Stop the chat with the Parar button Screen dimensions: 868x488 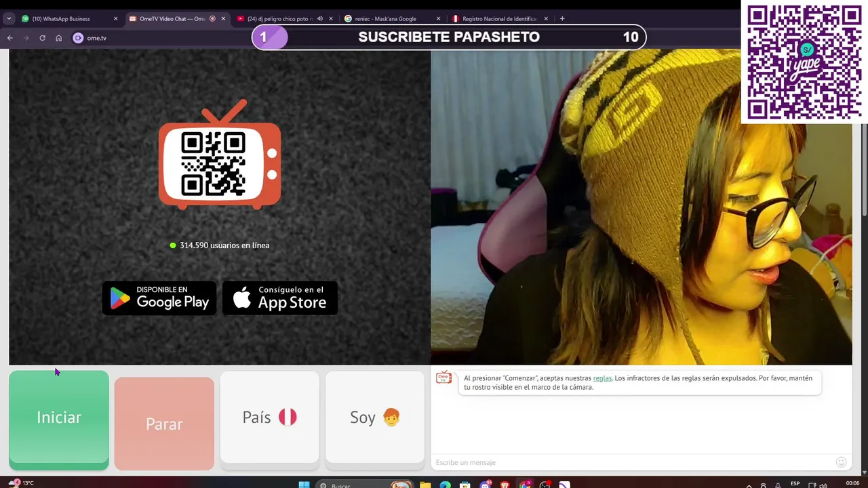pyautogui.click(x=164, y=424)
